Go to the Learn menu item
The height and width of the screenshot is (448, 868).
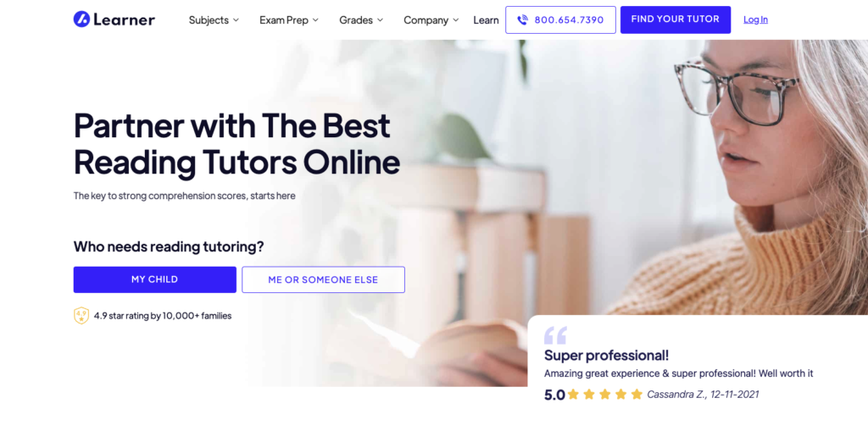pos(486,20)
